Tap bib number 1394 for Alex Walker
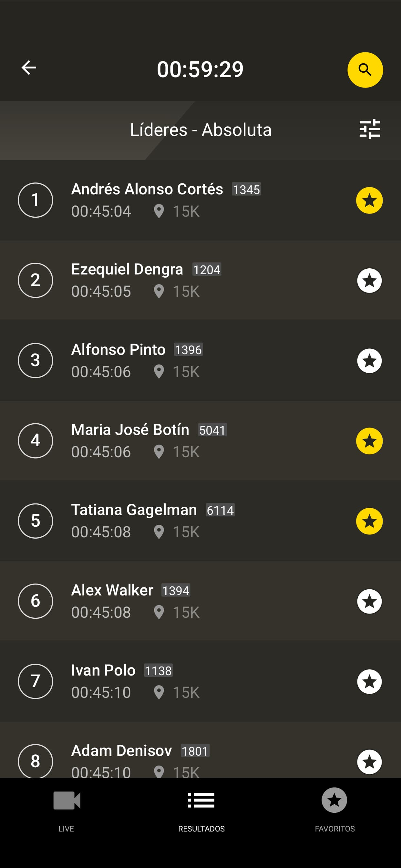 point(176,590)
